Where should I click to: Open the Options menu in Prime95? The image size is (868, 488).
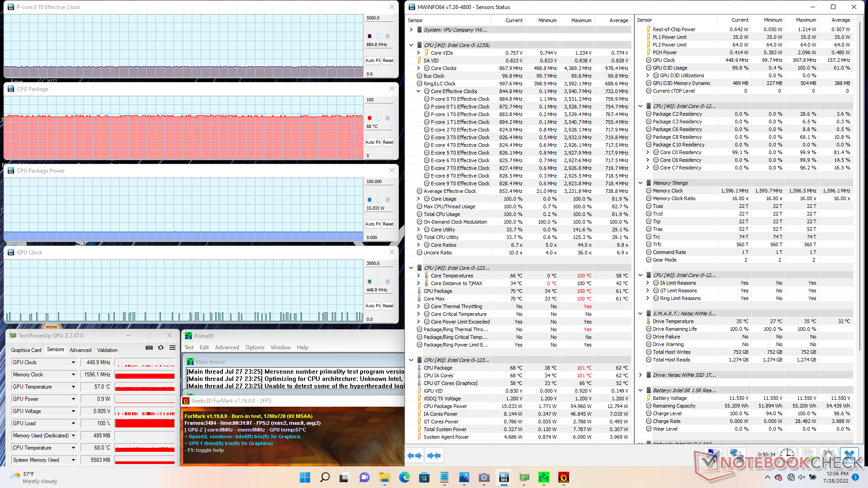pyautogui.click(x=255, y=347)
